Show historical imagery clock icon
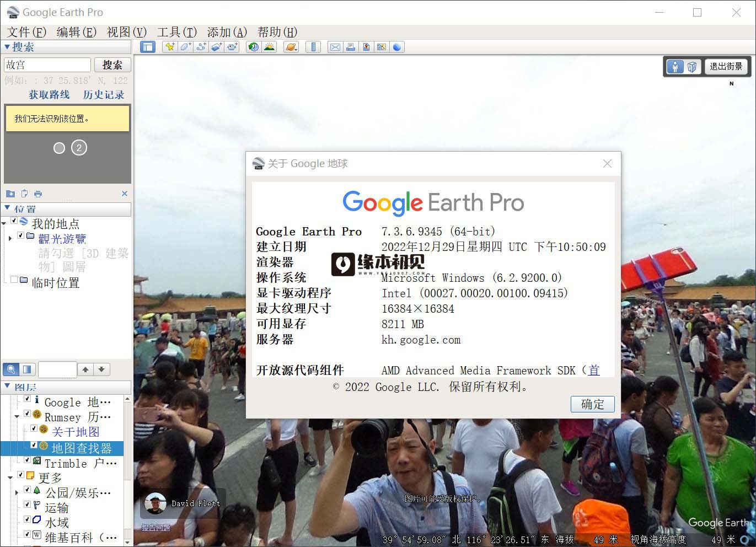The width and height of the screenshot is (756, 547). tap(254, 47)
